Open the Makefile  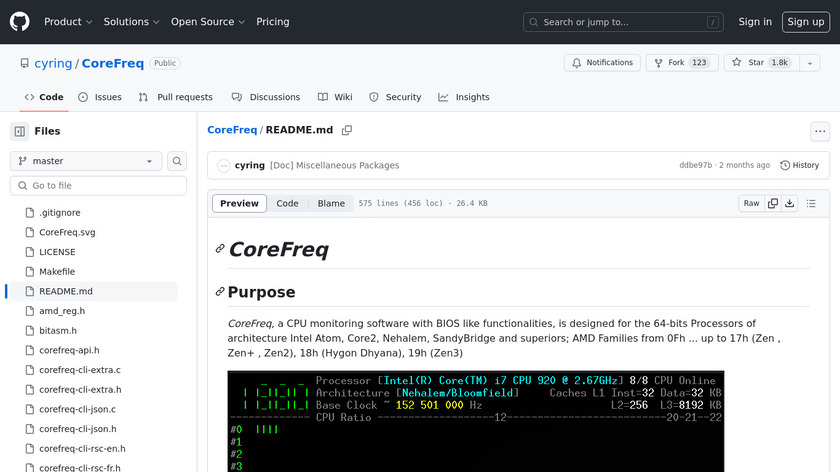pos(57,272)
